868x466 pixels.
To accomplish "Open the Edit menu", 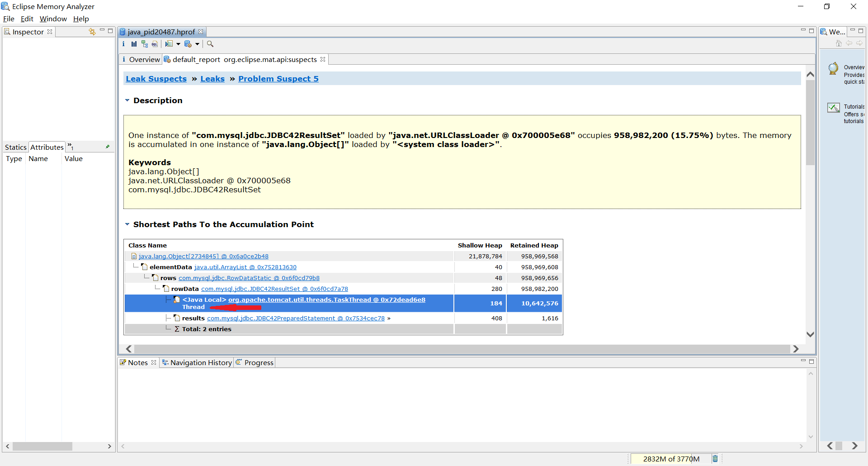I will [x=27, y=19].
